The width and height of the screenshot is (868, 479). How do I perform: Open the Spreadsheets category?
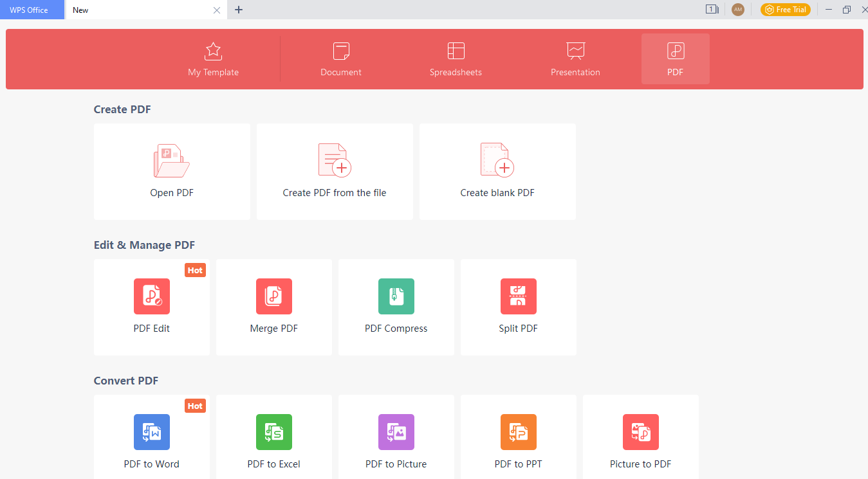pos(456,59)
